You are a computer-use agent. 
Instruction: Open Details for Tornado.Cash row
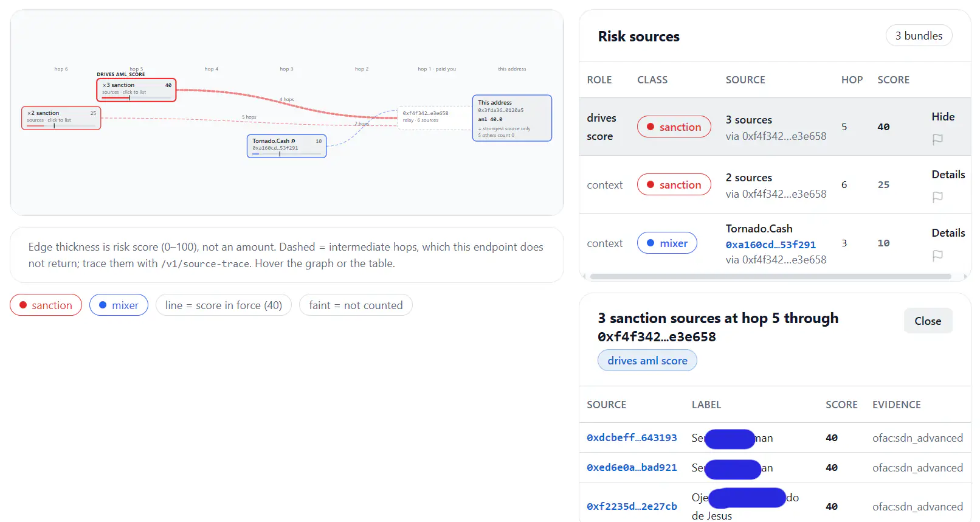948,233
